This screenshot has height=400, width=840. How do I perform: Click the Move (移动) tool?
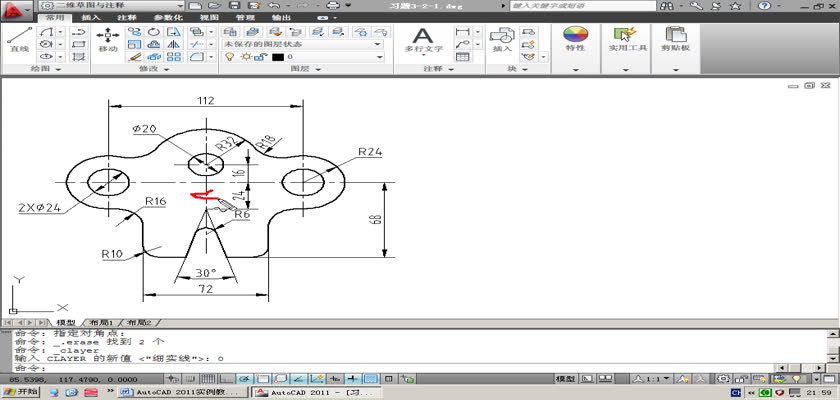click(108, 40)
